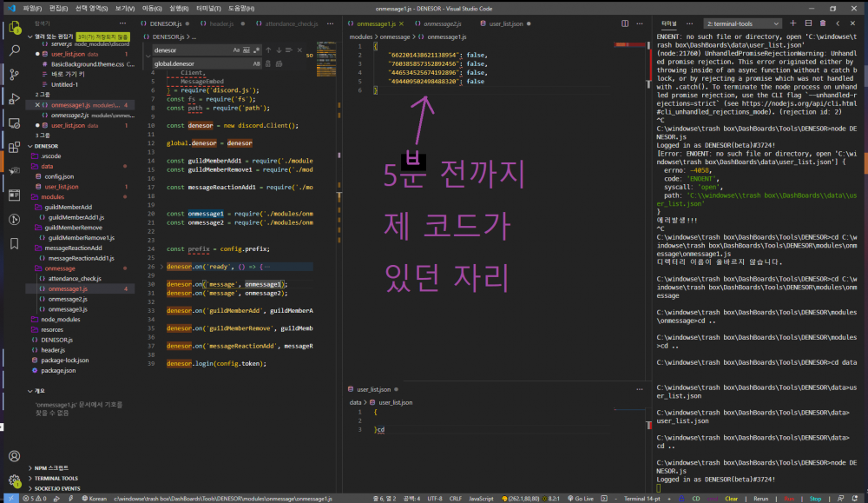Click the CRLF line ending indicator
The height and width of the screenshot is (503, 868).
tap(456, 499)
